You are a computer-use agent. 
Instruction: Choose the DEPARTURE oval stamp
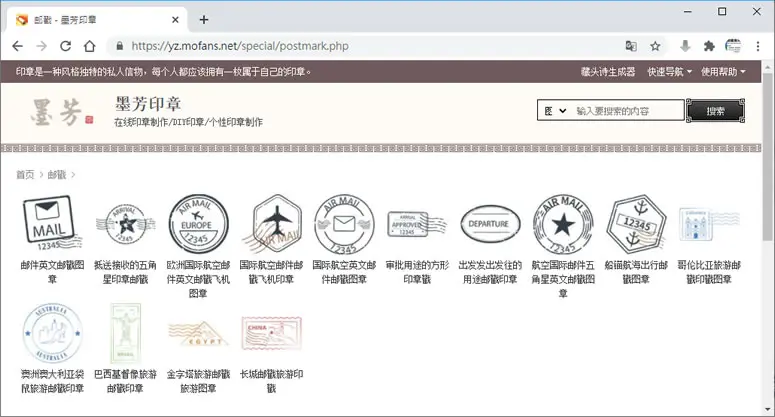click(490, 223)
